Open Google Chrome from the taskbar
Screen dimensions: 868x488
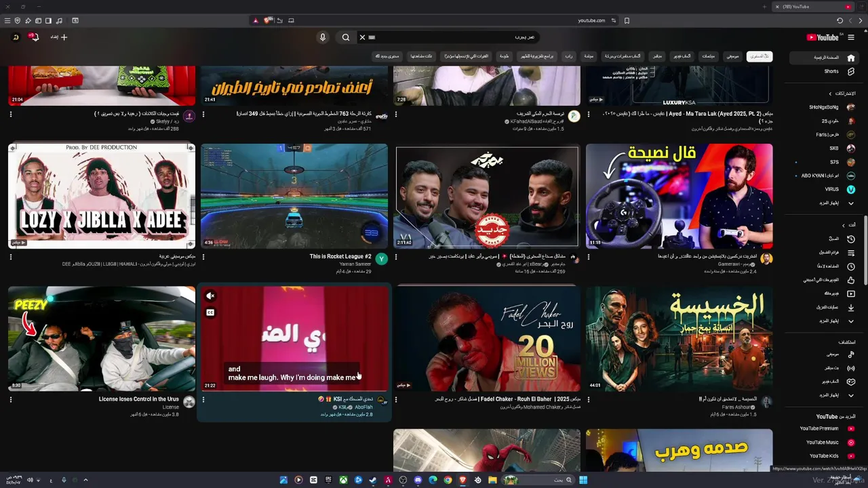click(x=448, y=480)
